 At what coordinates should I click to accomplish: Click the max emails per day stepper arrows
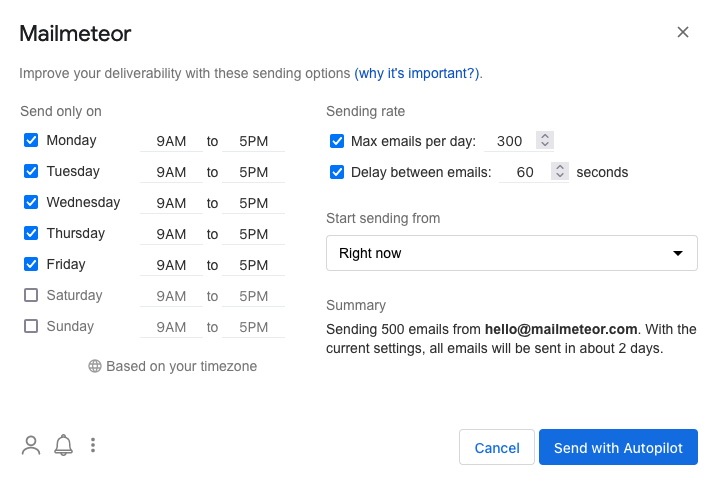point(545,140)
